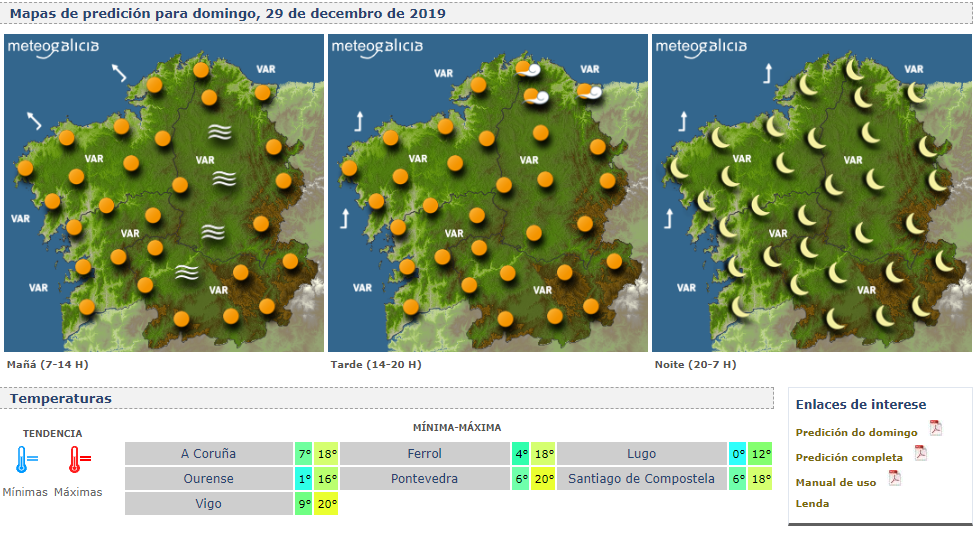Click the topmost fog icon on the Mañá map
The width and height of the screenshot is (973, 534).
point(220,131)
